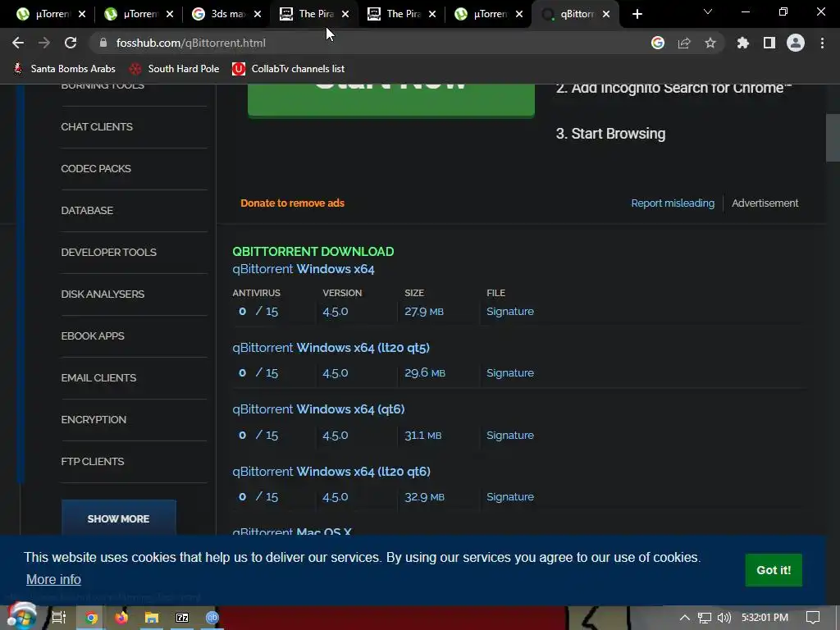The width and height of the screenshot is (840, 630).
Task: Open Firefox from the taskbar
Action: coord(121,618)
